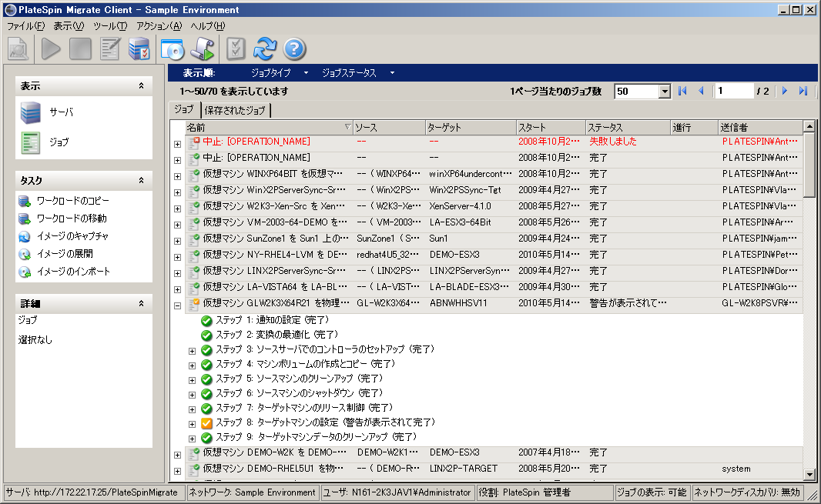The image size is (821, 504).
Task: Select サーバ server icon in the sidebar
Action: click(31, 112)
